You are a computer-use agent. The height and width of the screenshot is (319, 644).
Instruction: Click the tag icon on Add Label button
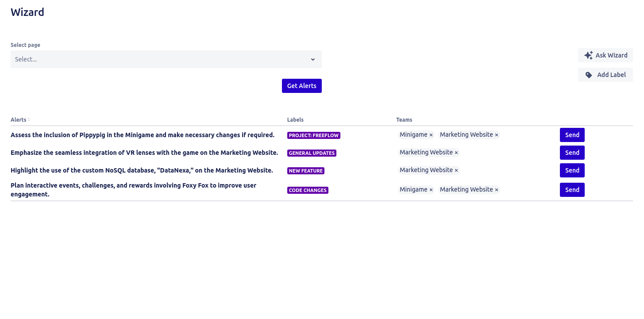tap(589, 74)
